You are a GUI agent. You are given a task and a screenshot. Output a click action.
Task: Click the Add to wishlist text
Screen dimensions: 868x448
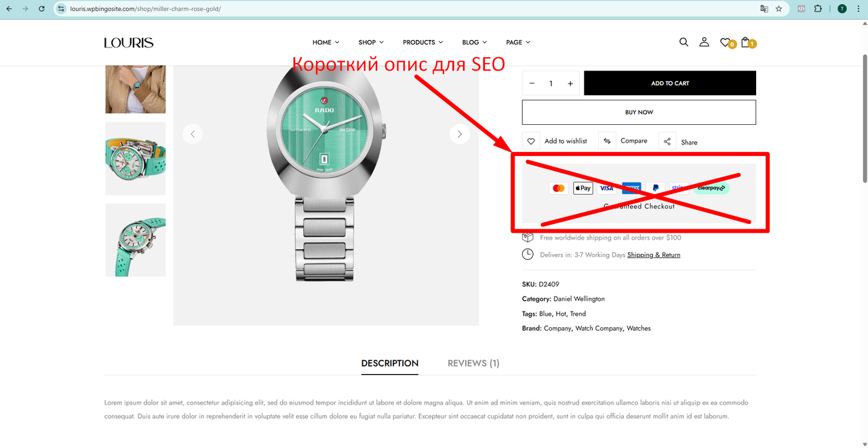click(566, 141)
